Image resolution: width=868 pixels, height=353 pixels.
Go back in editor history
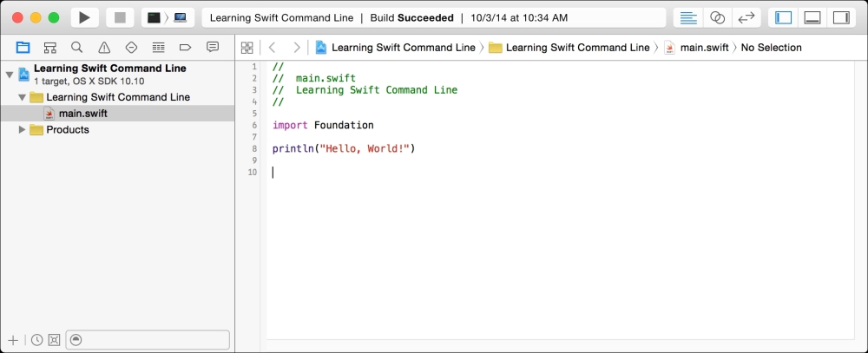(272, 48)
